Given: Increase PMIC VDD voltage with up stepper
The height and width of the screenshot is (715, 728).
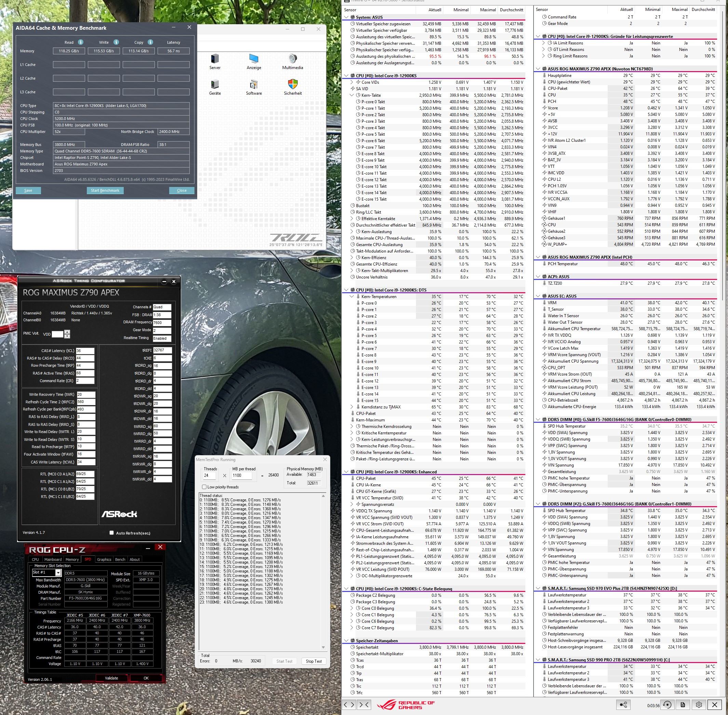Looking at the screenshot, I should pyautogui.click(x=67, y=332).
